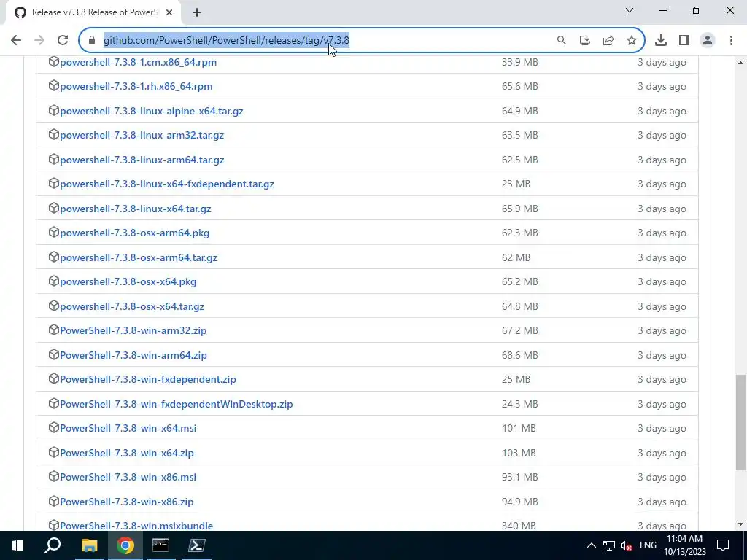The width and height of the screenshot is (747, 560).
Task: Install app using the address bar install icon
Action: (585, 41)
